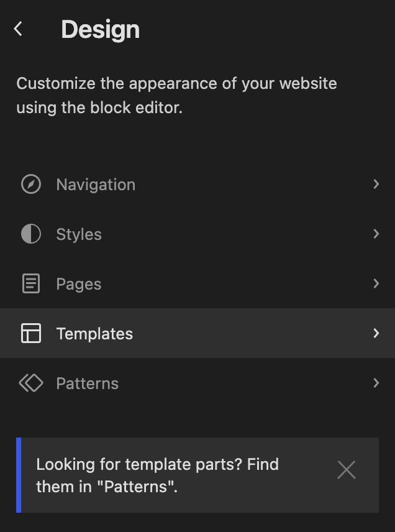This screenshot has width=395, height=532.
Task: Open the Templates menu label
Action: tap(94, 334)
